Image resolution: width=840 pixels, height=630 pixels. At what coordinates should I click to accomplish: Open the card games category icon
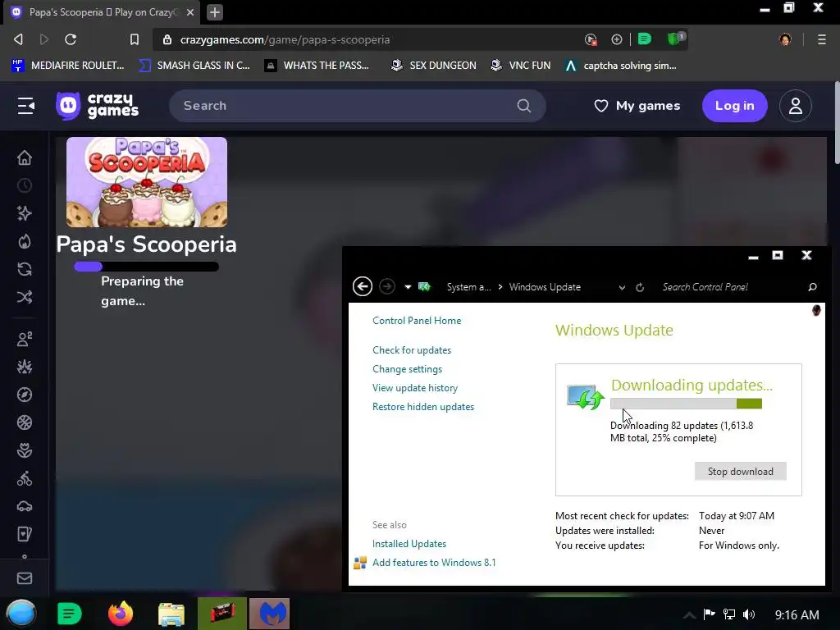(24, 533)
